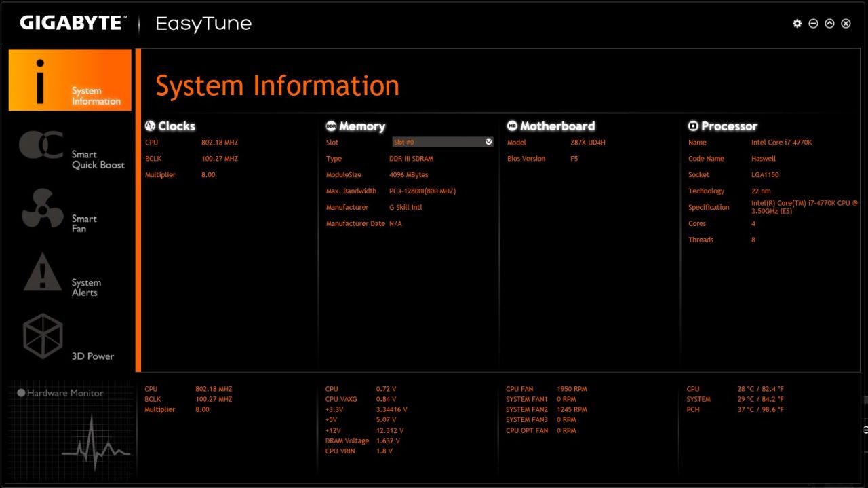Click the Memory DDR header icon

331,126
